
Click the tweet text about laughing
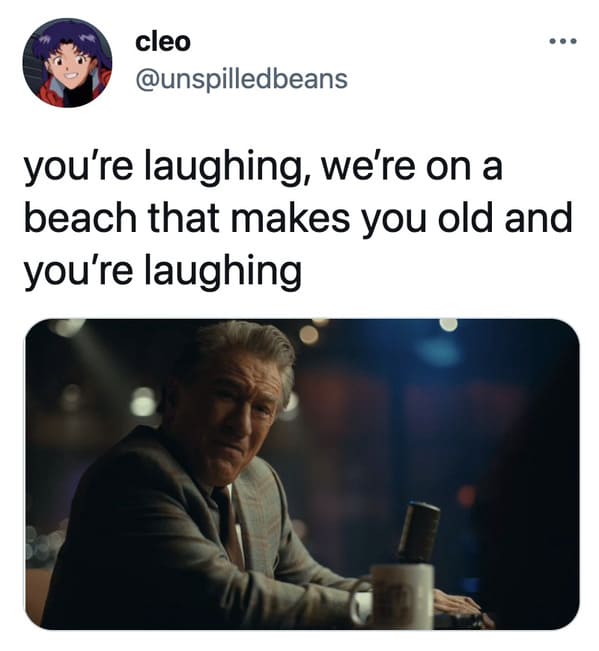click(298, 219)
